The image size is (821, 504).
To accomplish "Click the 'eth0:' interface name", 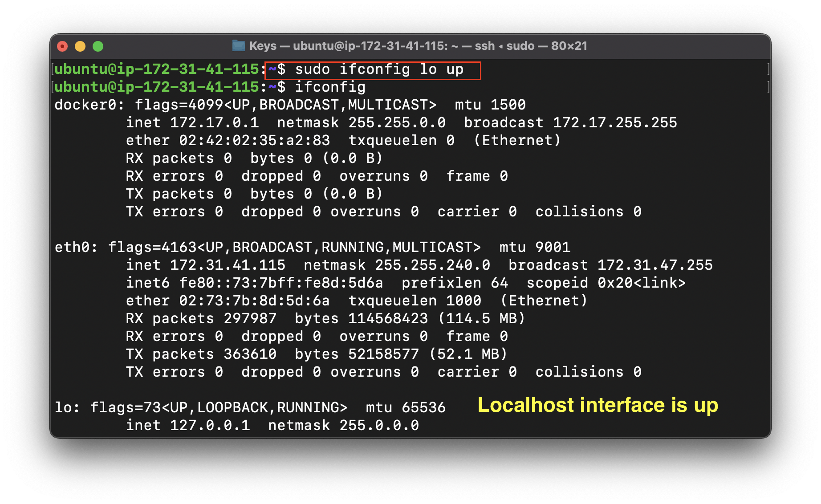I will 76,248.
